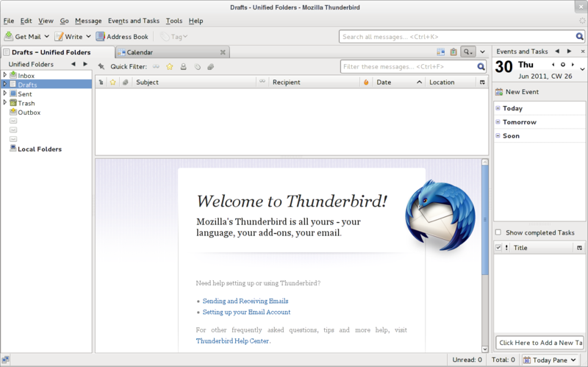
Task: Open tasks tab via toolbar tasks icon
Action: pyautogui.click(x=453, y=52)
